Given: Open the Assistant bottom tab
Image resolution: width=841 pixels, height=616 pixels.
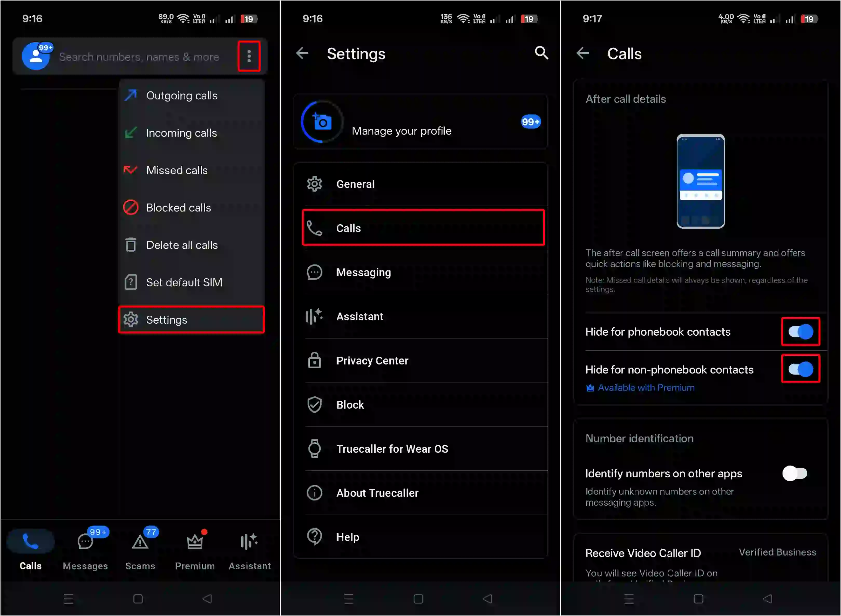Looking at the screenshot, I should point(250,550).
